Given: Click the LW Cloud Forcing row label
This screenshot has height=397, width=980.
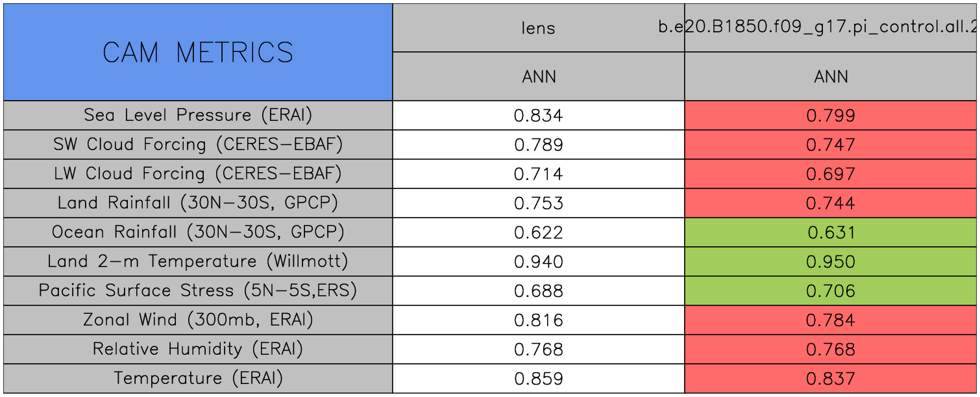Looking at the screenshot, I should (x=198, y=173).
